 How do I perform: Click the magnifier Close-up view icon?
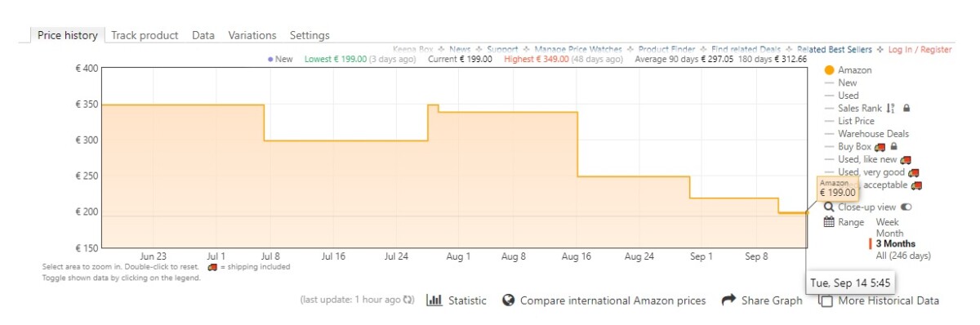(829, 207)
